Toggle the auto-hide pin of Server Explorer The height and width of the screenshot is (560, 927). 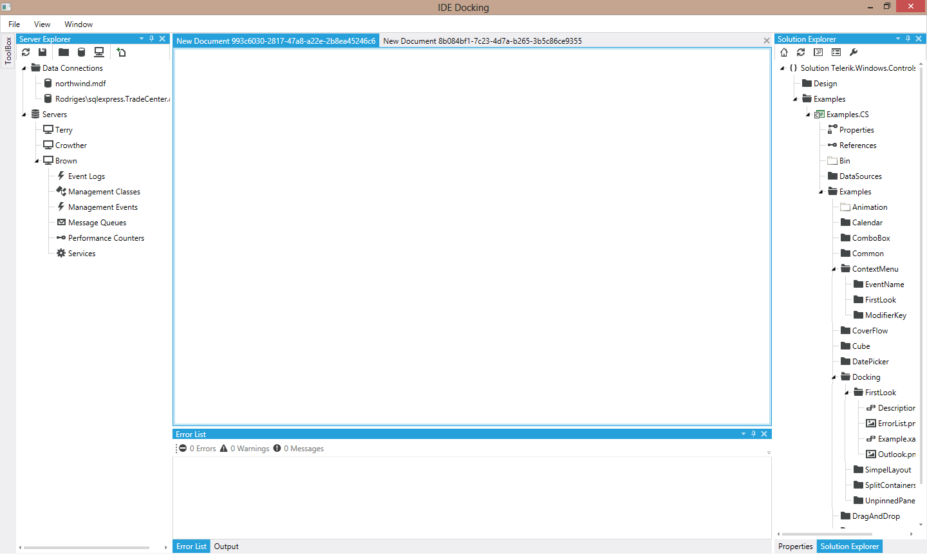[x=151, y=39]
